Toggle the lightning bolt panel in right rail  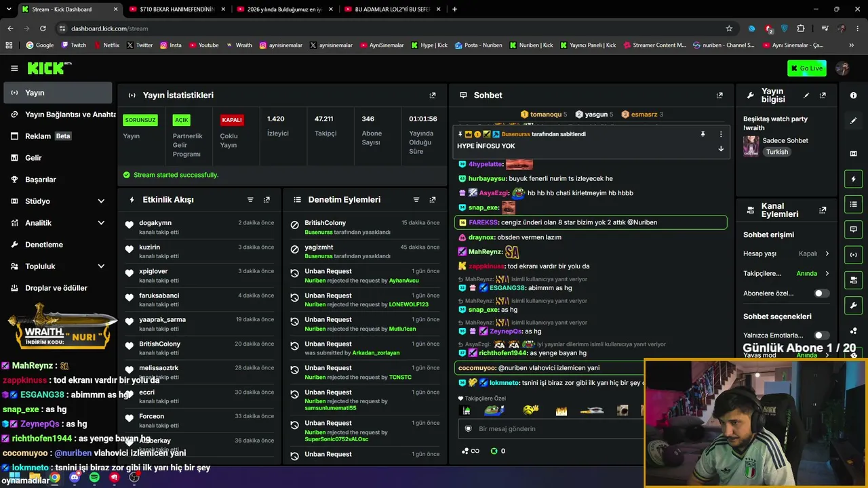coord(854,179)
